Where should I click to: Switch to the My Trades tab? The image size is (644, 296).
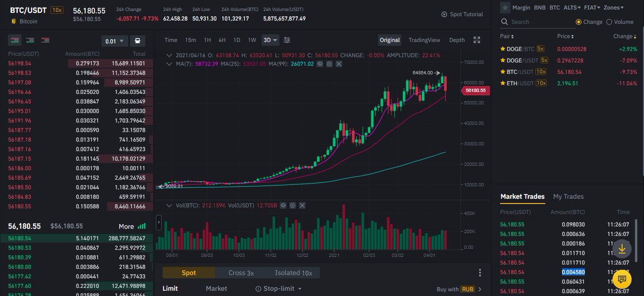[568, 197]
